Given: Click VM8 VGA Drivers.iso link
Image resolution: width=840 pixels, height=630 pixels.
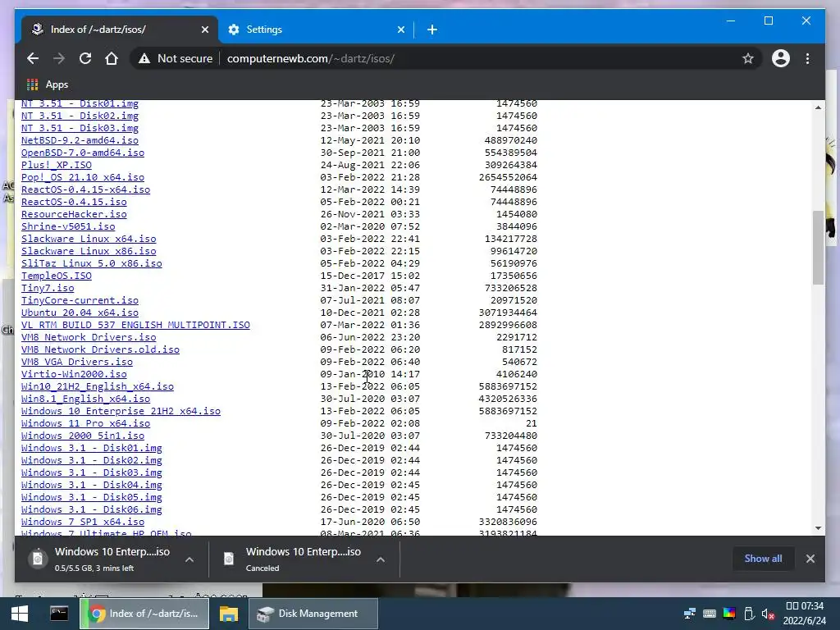Looking at the screenshot, I should pos(76,362).
